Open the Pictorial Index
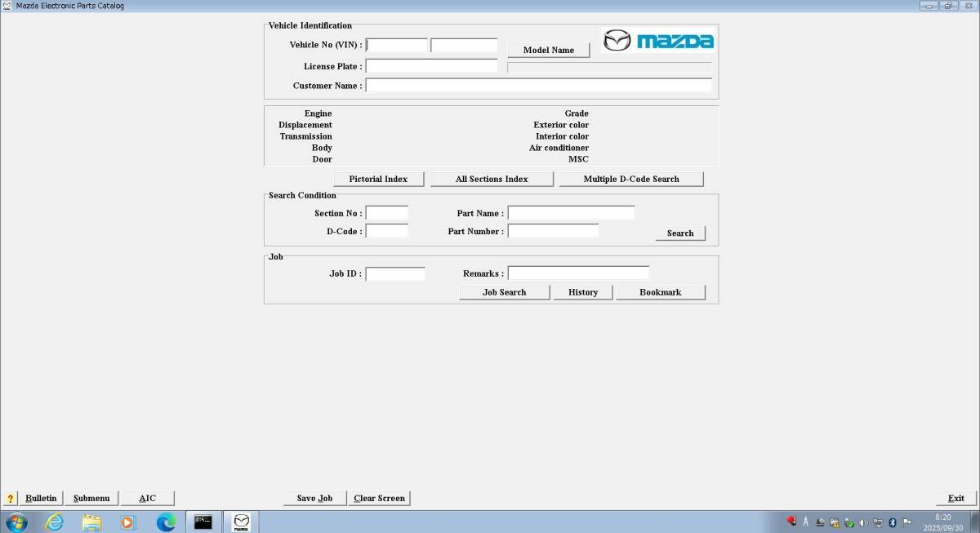Screen dimensions: 980x533 [x=378, y=179]
